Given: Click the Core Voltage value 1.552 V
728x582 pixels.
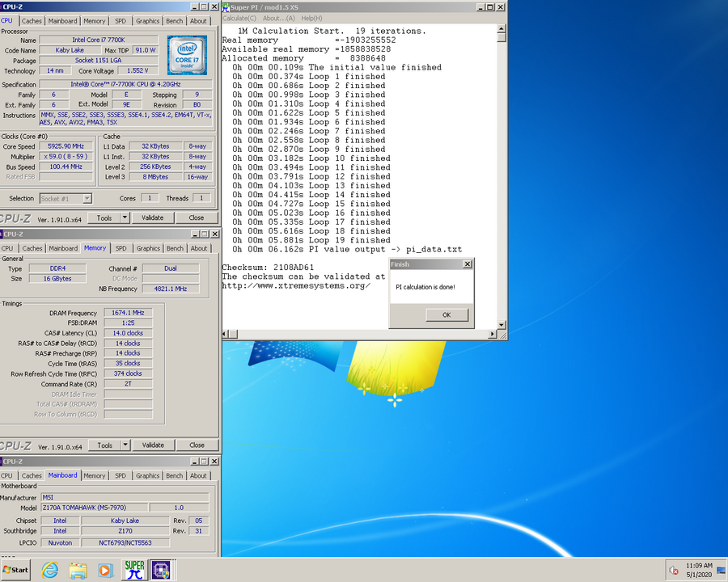Looking at the screenshot, I should [x=138, y=70].
